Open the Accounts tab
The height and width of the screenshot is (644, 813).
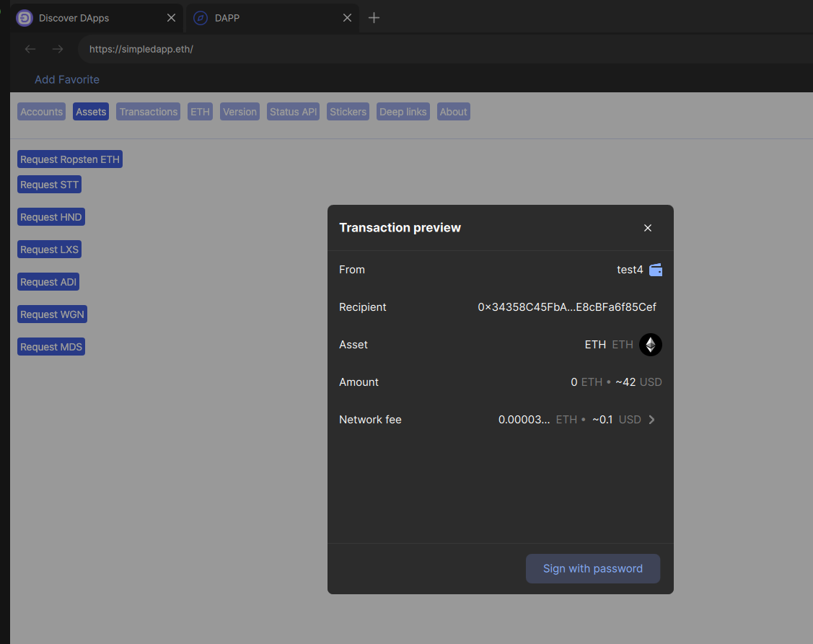point(42,112)
